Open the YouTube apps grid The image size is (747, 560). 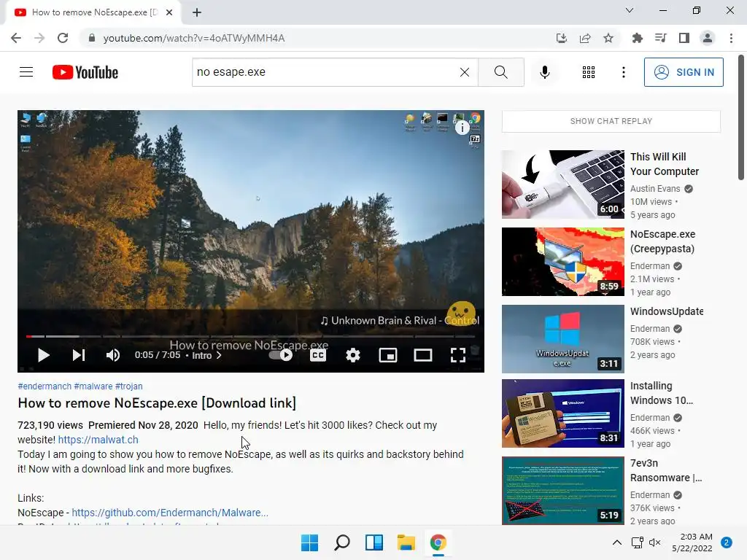(589, 72)
